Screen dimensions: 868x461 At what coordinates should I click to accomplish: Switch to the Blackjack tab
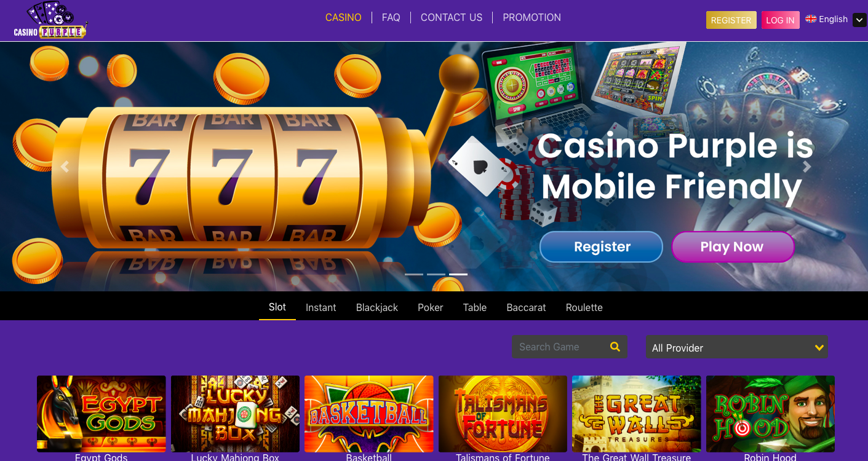point(377,307)
